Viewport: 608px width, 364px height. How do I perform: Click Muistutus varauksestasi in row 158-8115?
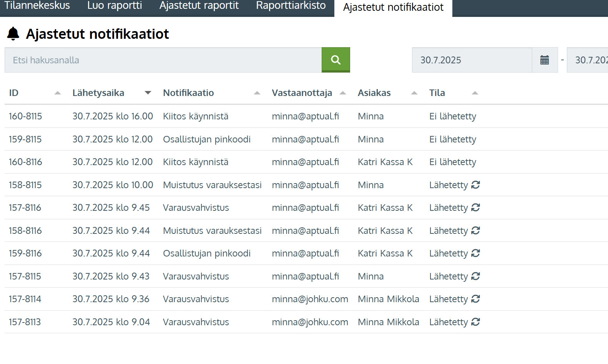[x=212, y=185]
